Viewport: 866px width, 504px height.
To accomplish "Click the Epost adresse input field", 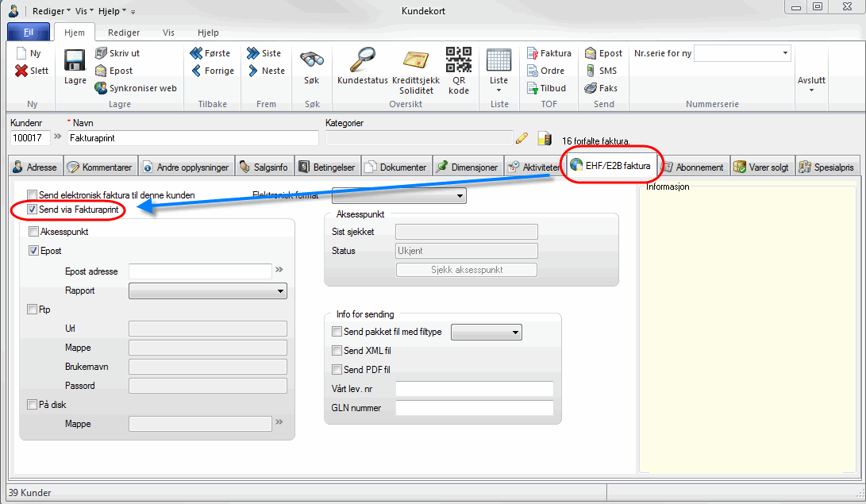I will pos(200,271).
